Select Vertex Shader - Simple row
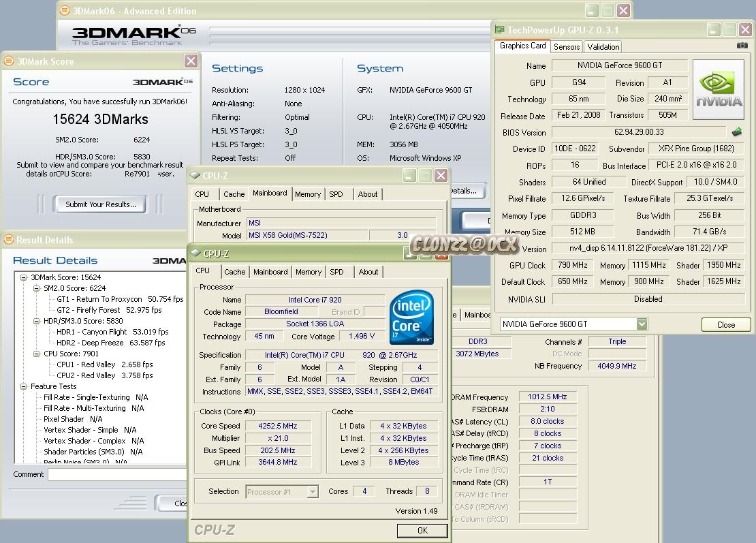This screenshot has height=543, width=756. [90, 430]
